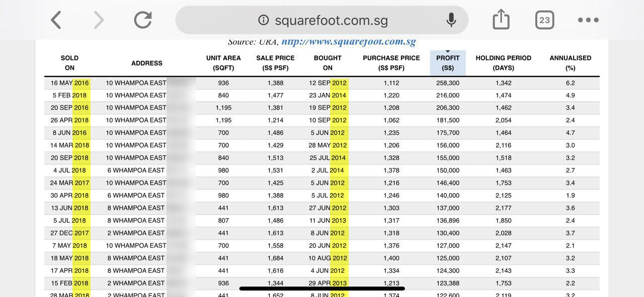644x297 pixels.
Task: Open the share sheet icon
Action: point(501,20)
